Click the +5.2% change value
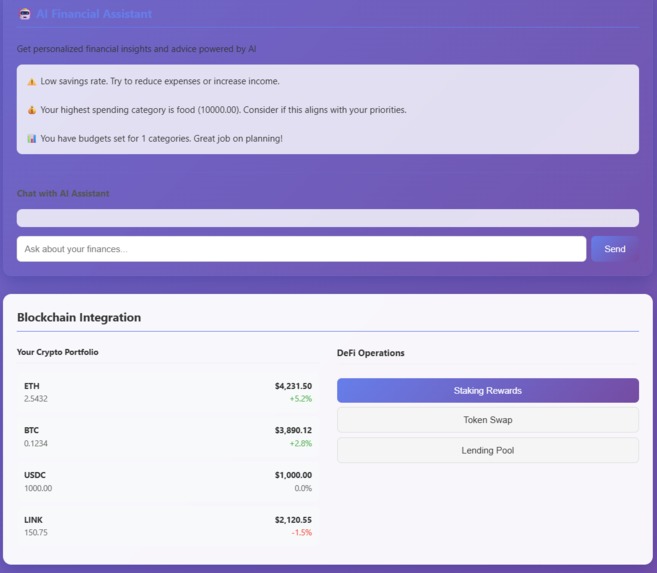The width and height of the screenshot is (657, 573). (301, 399)
